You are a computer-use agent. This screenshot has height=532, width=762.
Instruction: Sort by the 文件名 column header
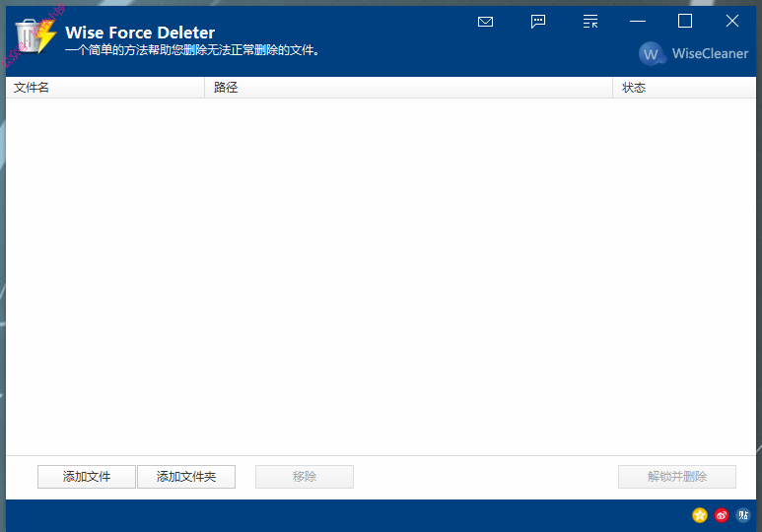click(104, 88)
